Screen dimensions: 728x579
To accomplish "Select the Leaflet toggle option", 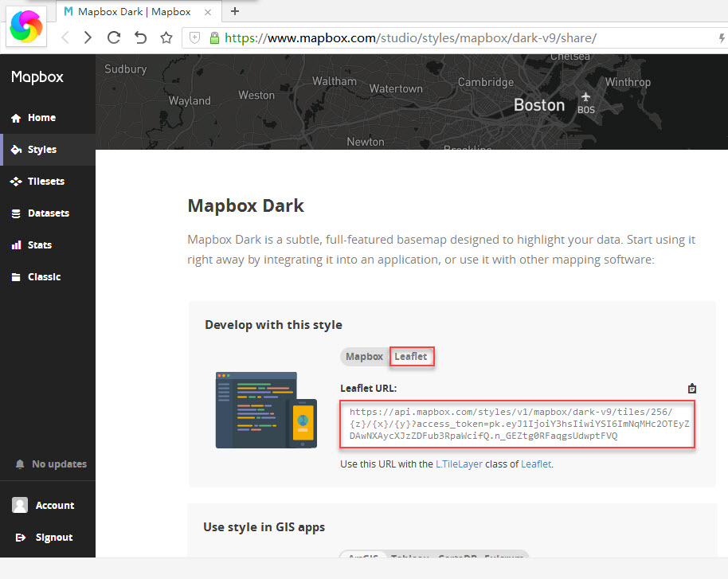I will [411, 357].
